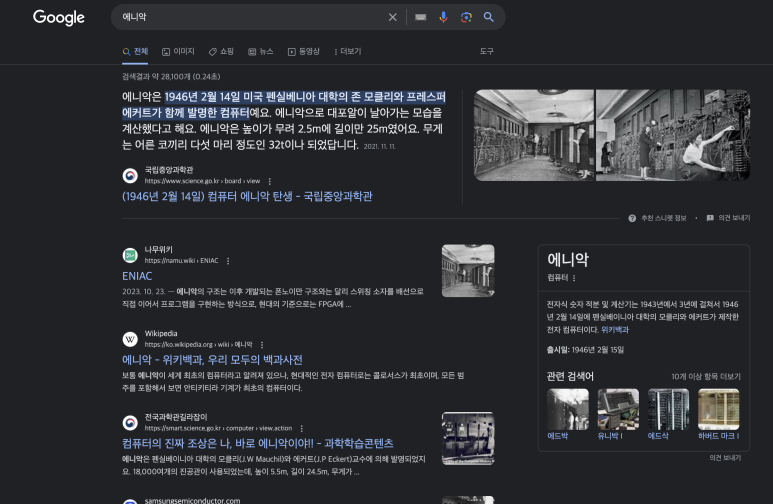Switch to the 쇼핑 tab
Image resolution: width=773 pixels, height=504 pixels.
pyautogui.click(x=221, y=51)
